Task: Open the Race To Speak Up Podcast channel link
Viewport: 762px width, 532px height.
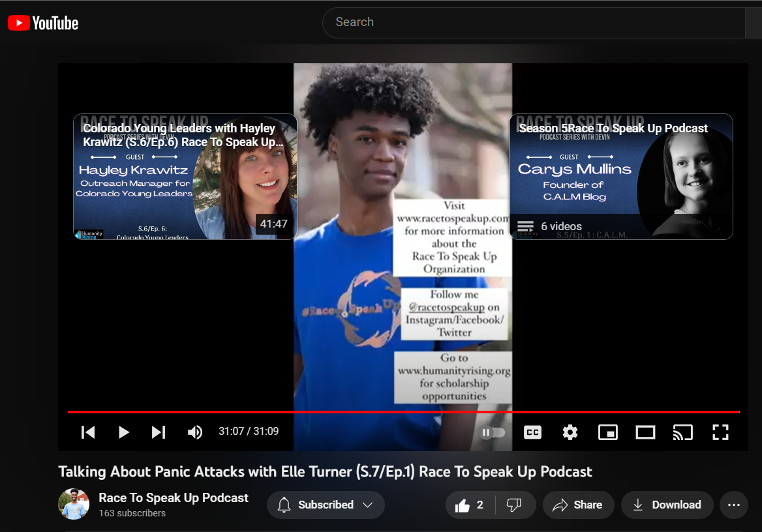Action: 173,497
